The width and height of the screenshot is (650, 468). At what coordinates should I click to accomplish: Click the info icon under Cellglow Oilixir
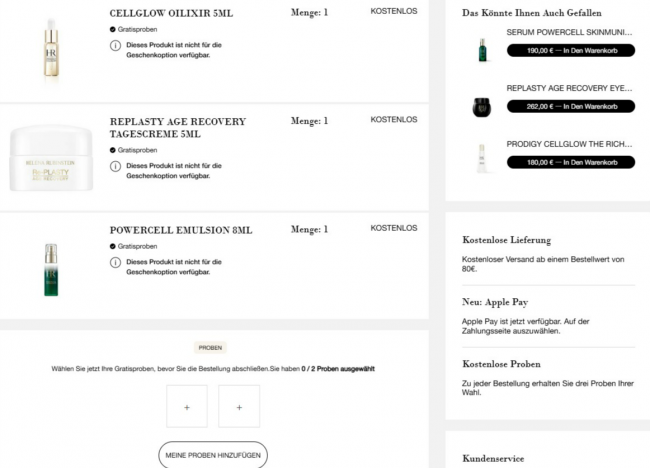click(x=115, y=45)
